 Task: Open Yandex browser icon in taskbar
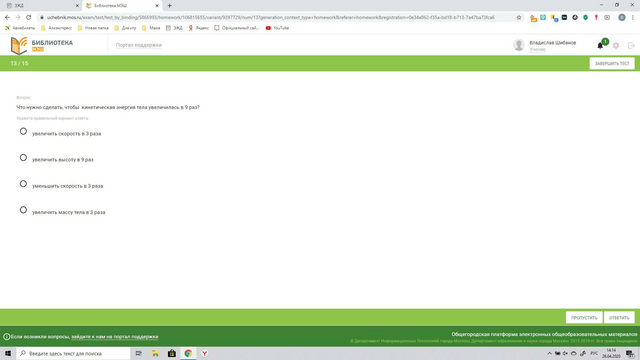[x=204, y=353]
